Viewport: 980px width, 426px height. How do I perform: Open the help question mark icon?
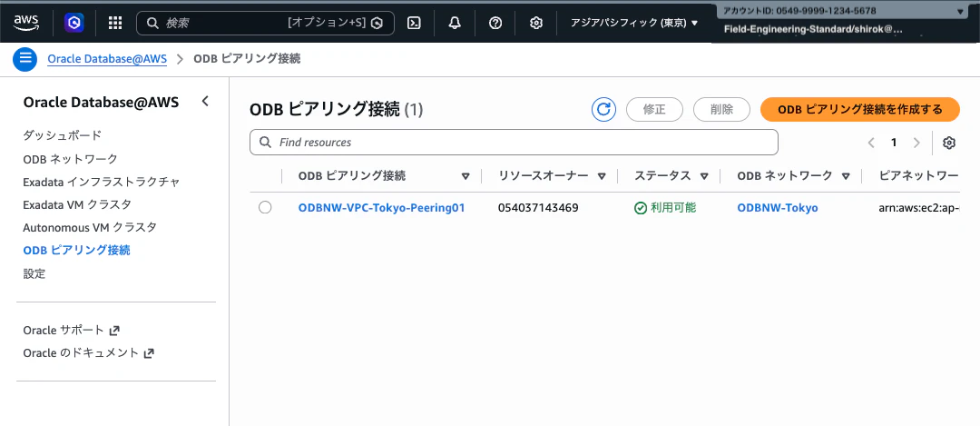point(495,23)
